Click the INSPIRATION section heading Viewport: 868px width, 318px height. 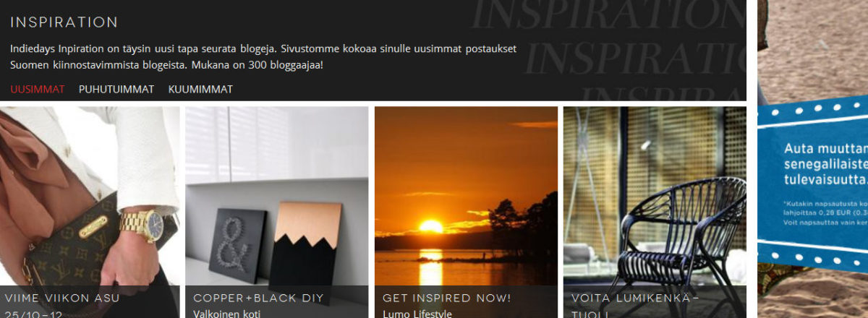(64, 22)
